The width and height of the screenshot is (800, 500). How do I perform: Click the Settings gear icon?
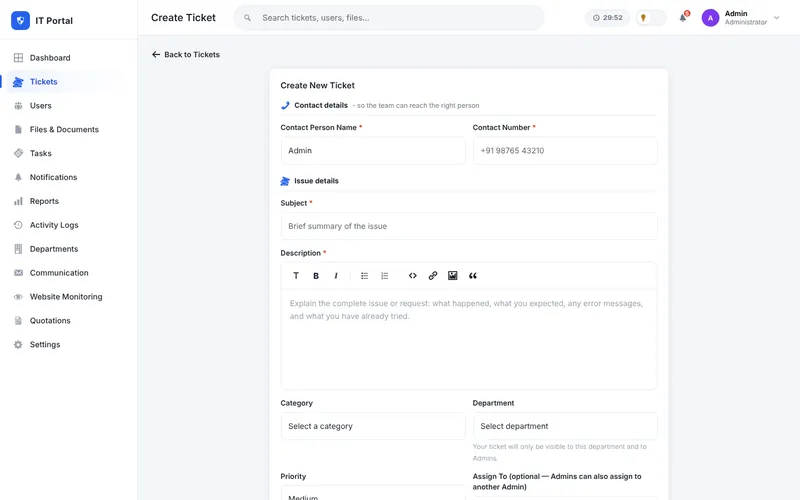click(18, 344)
